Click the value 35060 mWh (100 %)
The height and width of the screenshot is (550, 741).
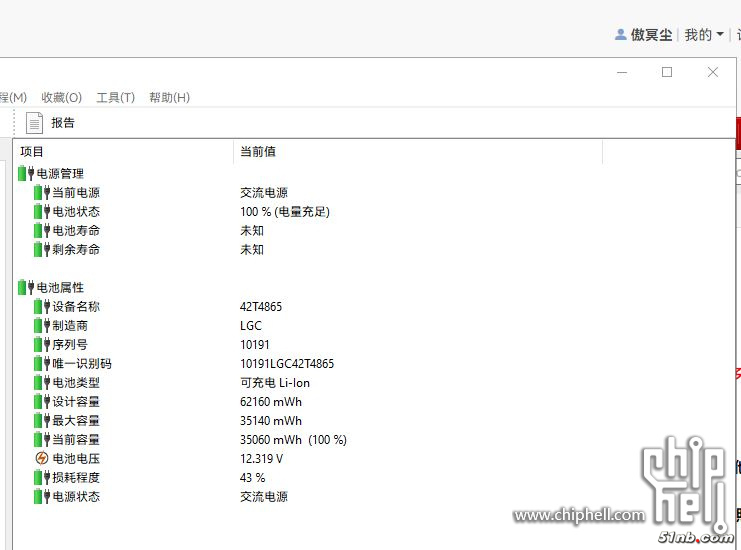point(293,439)
